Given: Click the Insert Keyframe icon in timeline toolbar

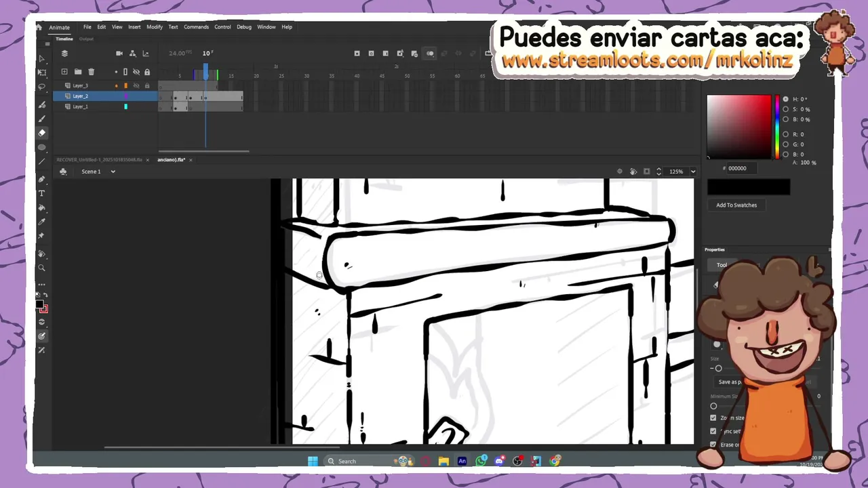Looking at the screenshot, I should click(357, 54).
